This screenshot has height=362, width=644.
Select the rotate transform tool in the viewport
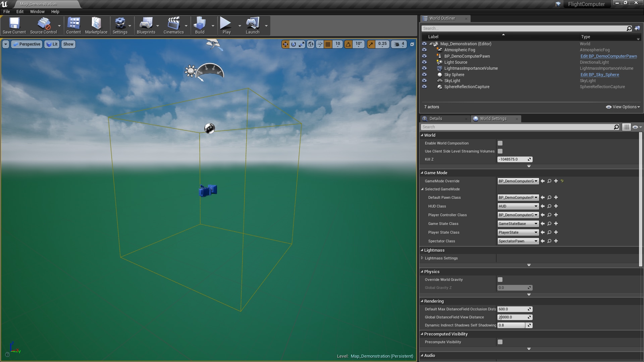[x=293, y=44]
